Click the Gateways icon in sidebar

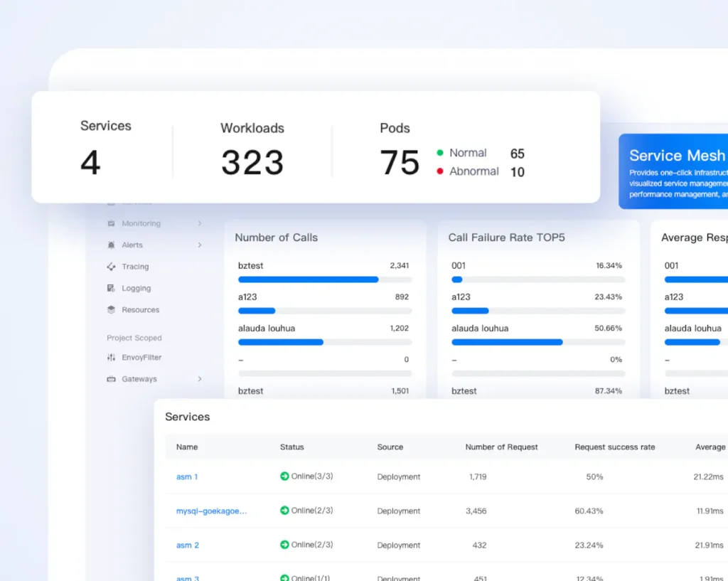pos(111,379)
